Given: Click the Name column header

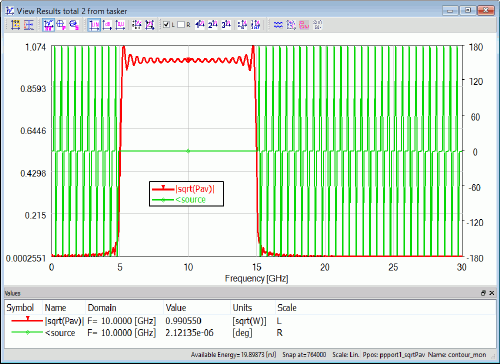Looking at the screenshot, I should [x=55, y=308].
